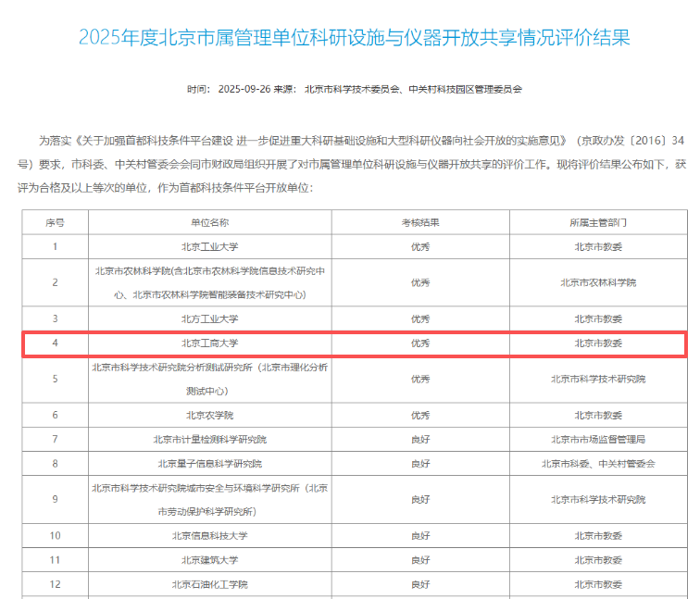Click 北京市市场监督管理局 in the department column

[597, 439]
